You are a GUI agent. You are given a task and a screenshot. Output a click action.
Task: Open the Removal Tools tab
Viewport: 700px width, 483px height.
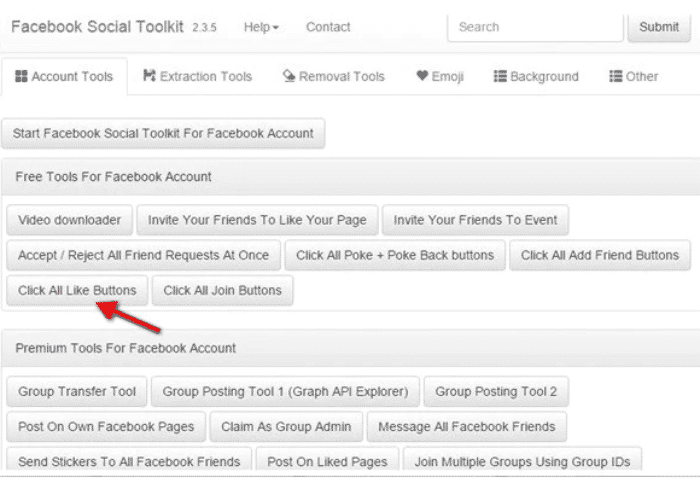pos(333,76)
